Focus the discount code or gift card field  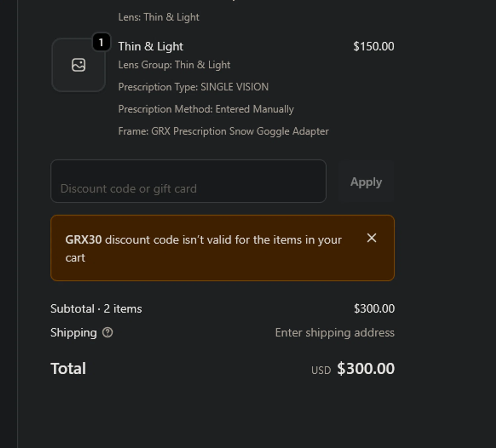(x=188, y=181)
